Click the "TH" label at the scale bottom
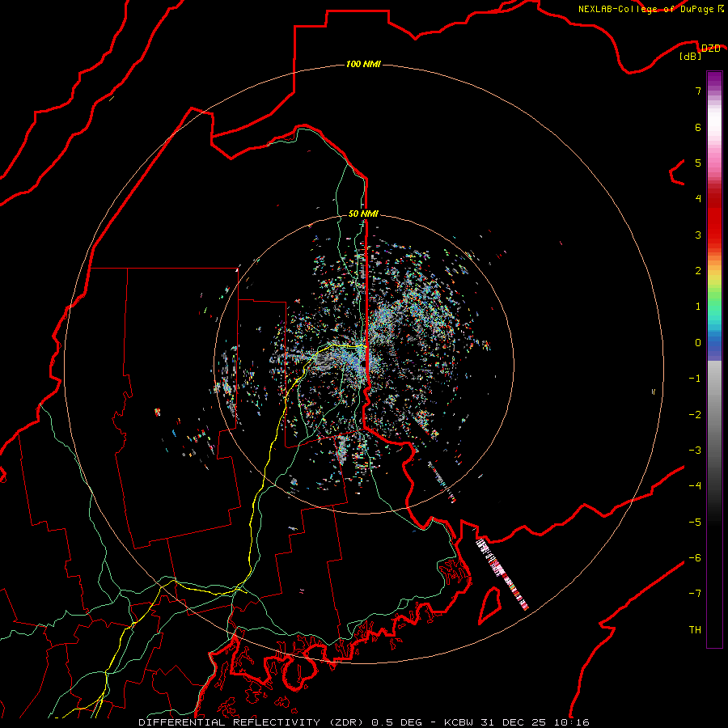The image size is (728, 728). tap(695, 630)
